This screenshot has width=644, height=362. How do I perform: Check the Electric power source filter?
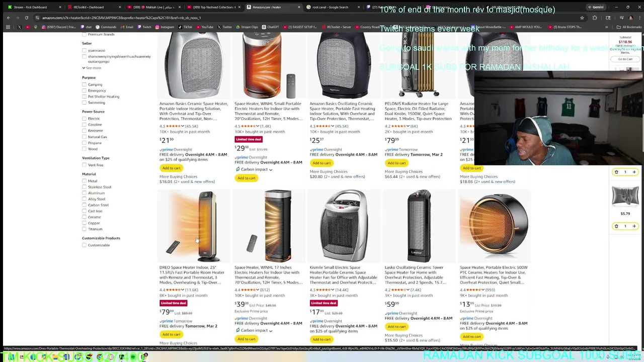[x=85, y=119]
